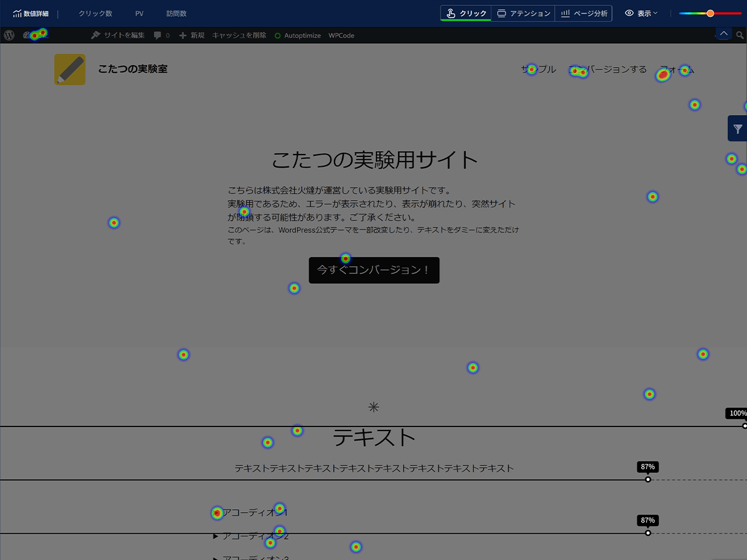This screenshot has height=560, width=747.
Task: Select the クリック数 metric
Action: pyautogui.click(x=95, y=13)
